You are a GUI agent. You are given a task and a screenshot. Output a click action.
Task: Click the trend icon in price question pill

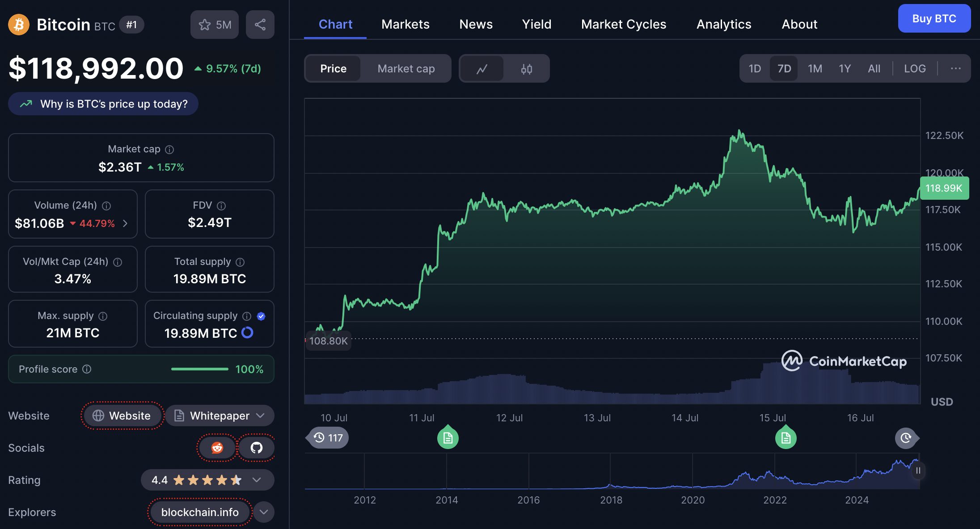(26, 104)
